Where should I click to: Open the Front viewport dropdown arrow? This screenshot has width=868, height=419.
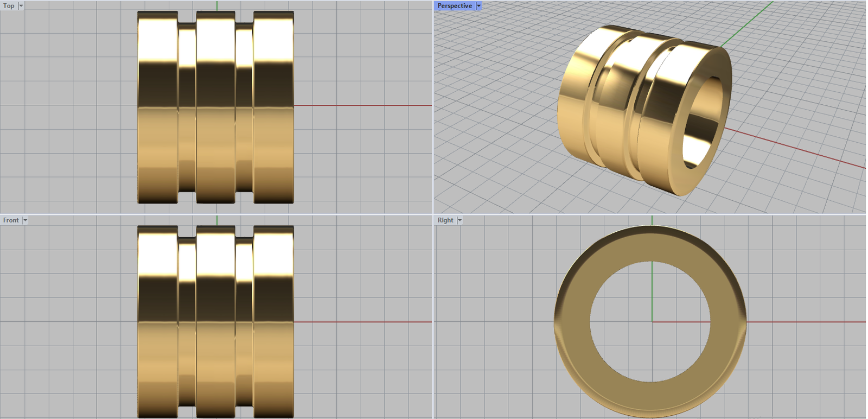coord(25,220)
